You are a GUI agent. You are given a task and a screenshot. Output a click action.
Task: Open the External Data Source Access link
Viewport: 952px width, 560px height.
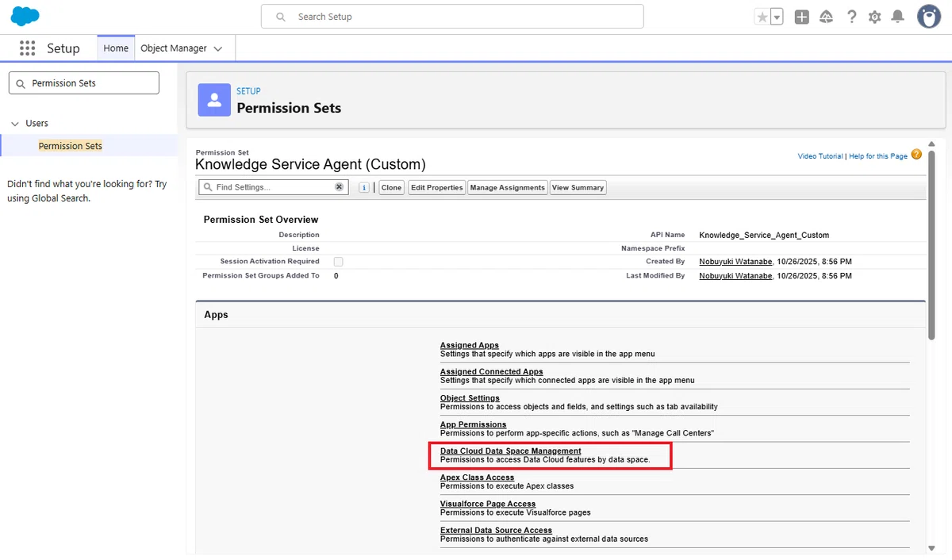[496, 530]
